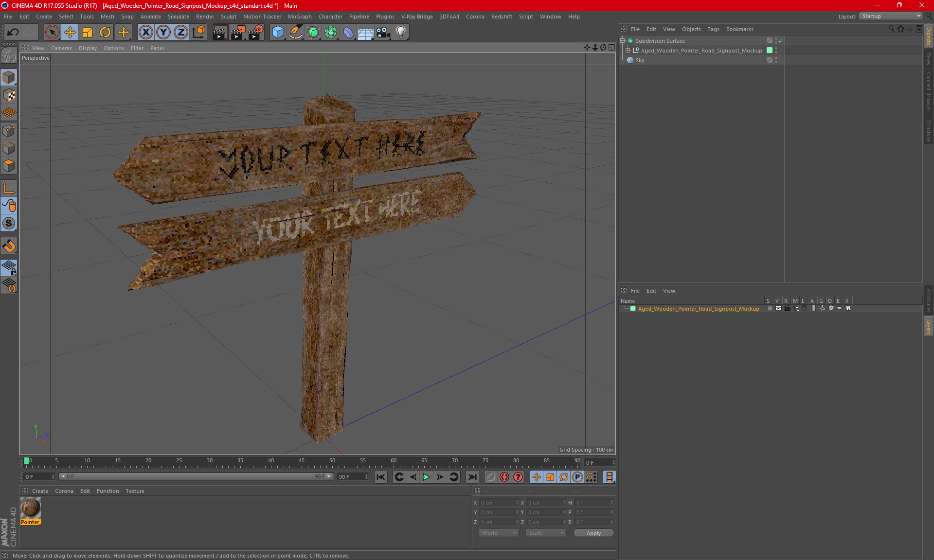Open the viewport Display menu

(88, 48)
